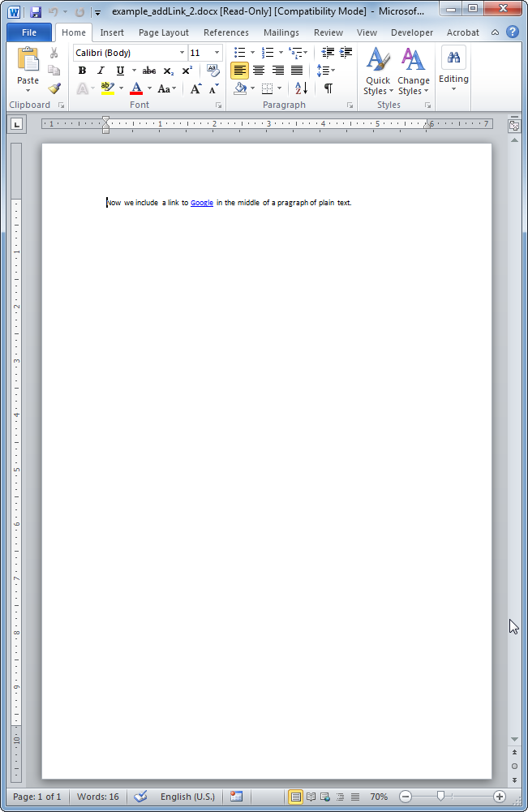The width and height of the screenshot is (528, 812).
Task: Switch to the Page Layout tab
Action: pyautogui.click(x=164, y=32)
